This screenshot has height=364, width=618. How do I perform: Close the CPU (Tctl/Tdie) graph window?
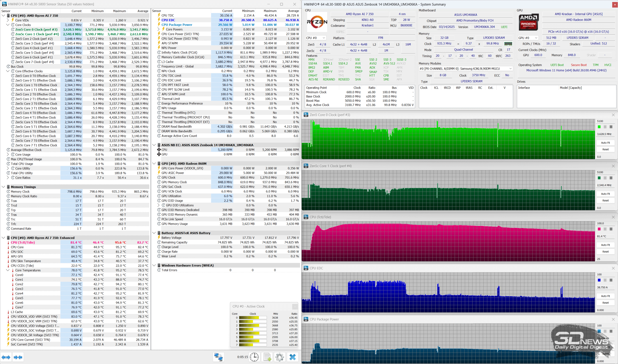[613, 217]
